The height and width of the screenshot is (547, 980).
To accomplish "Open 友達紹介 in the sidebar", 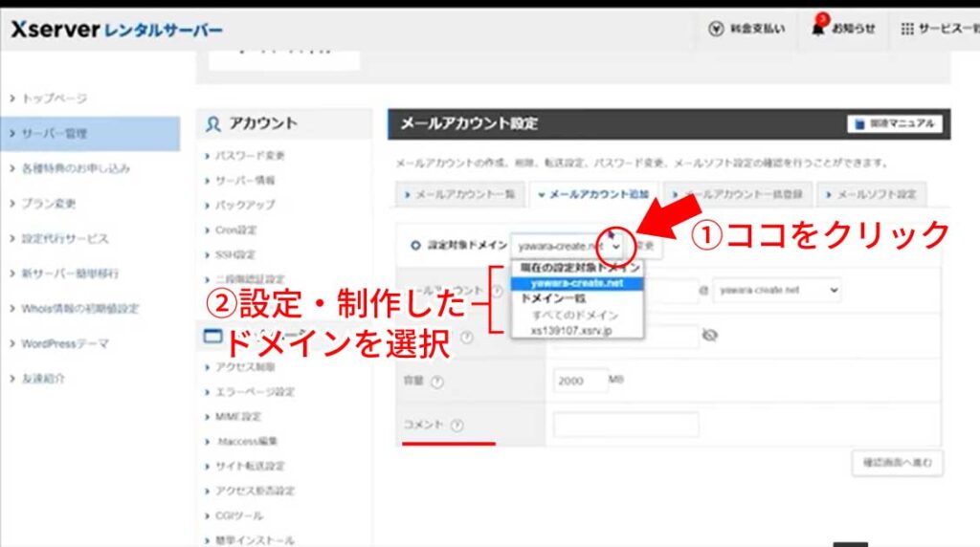I will click(x=42, y=378).
